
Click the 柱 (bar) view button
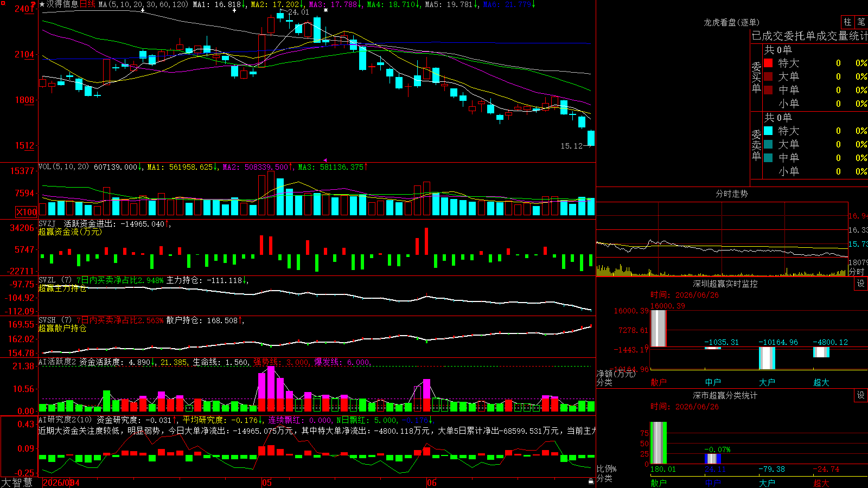pyautogui.click(x=847, y=22)
